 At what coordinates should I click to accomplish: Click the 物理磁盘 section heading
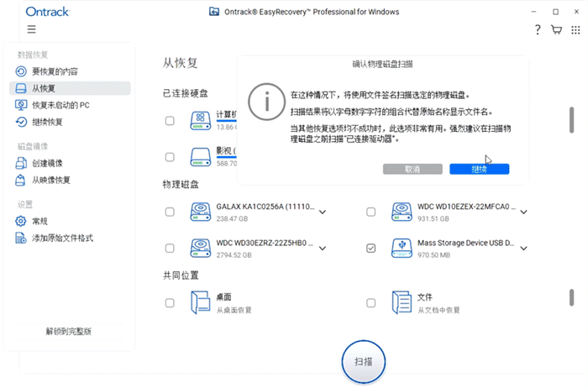181,185
